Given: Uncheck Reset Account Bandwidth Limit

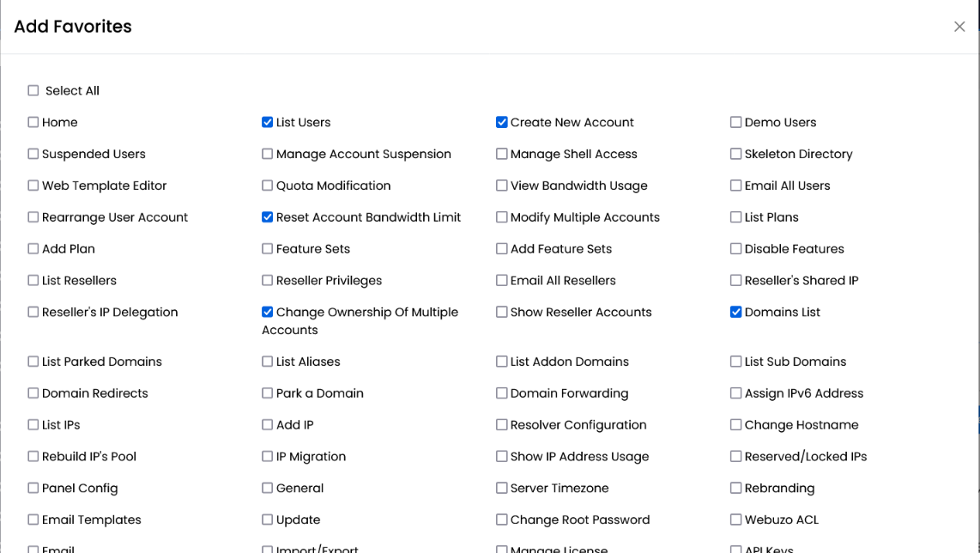Looking at the screenshot, I should click(267, 217).
